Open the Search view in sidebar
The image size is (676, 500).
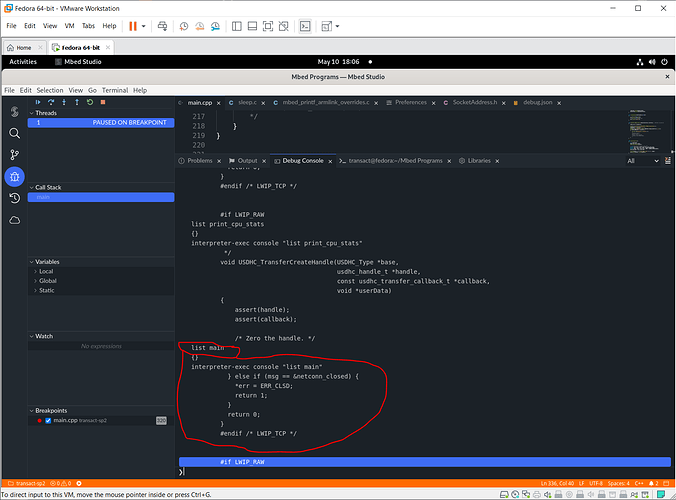click(15, 133)
